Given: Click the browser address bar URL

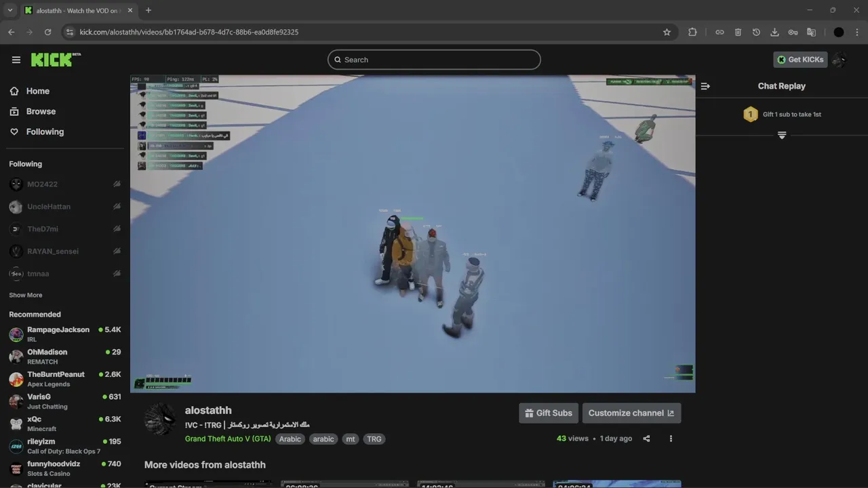Looking at the screenshot, I should click(x=189, y=32).
